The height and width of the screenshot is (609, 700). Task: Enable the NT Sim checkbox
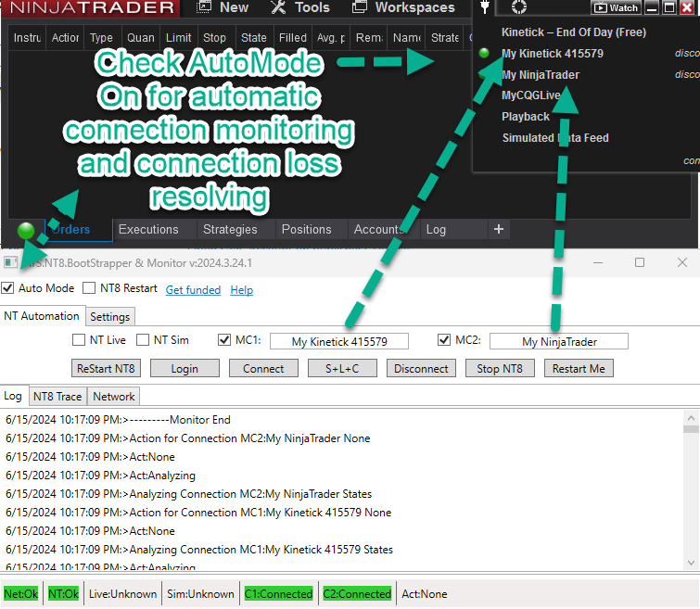pyautogui.click(x=143, y=340)
